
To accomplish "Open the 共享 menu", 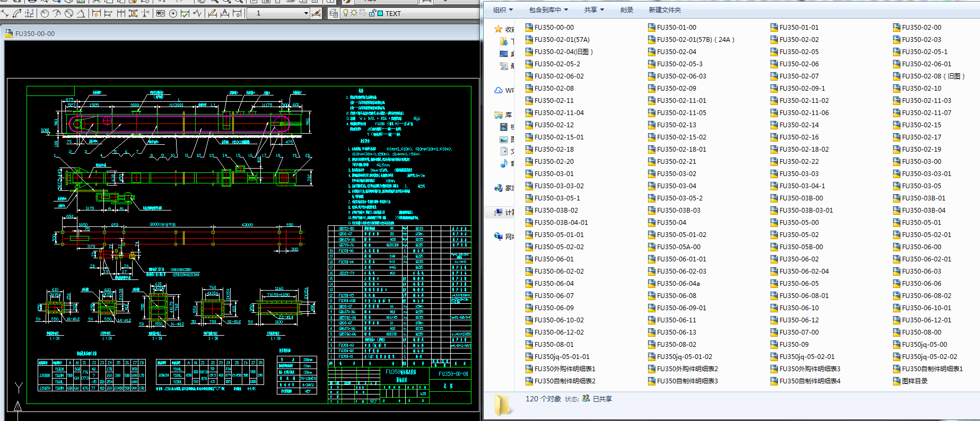I will tap(594, 10).
